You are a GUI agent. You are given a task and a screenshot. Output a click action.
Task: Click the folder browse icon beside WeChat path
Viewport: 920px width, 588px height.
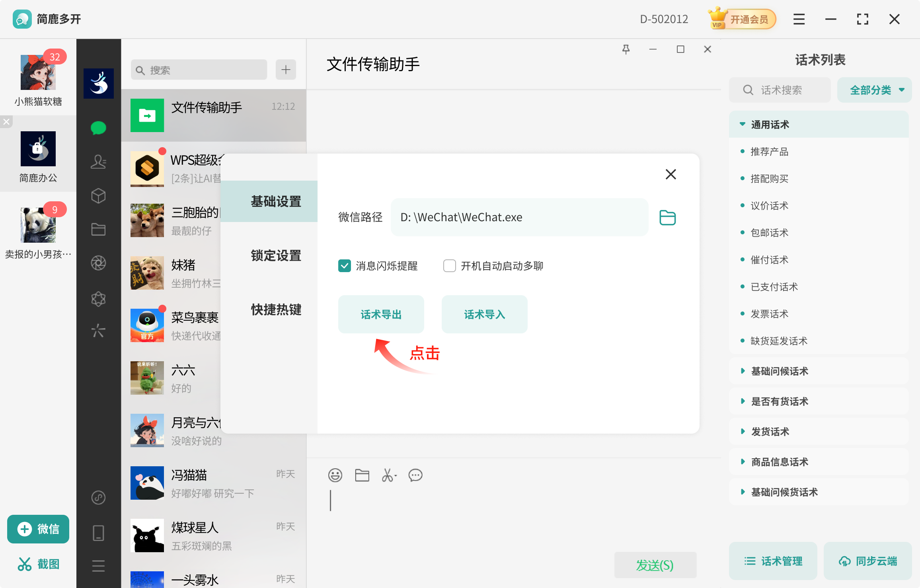(667, 217)
